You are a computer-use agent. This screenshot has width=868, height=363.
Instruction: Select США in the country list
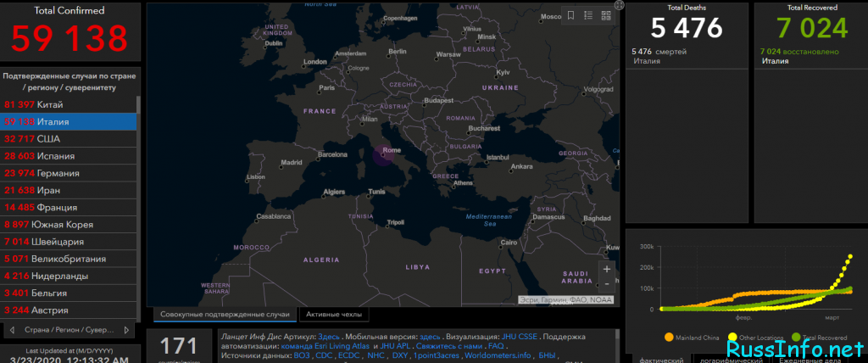point(69,138)
